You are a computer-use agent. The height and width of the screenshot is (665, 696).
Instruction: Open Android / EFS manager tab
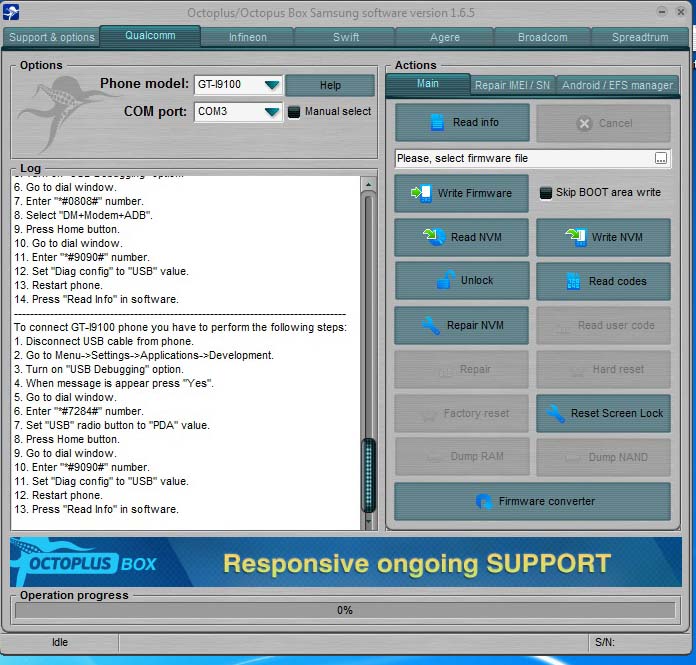pyautogui.click(x=617, y=85)
